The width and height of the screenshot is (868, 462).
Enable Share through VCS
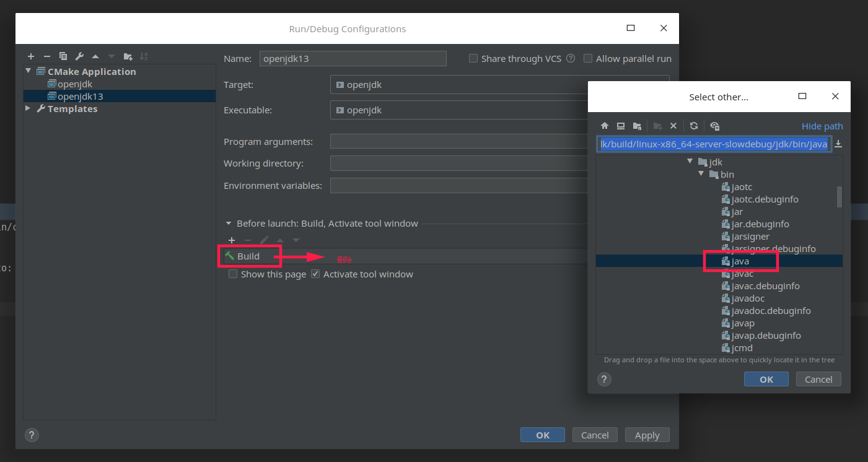tap(473, 58)
